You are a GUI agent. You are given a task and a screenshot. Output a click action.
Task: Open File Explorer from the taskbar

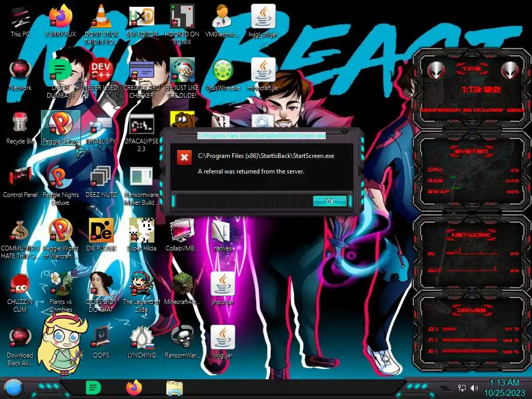click(175, 389)
